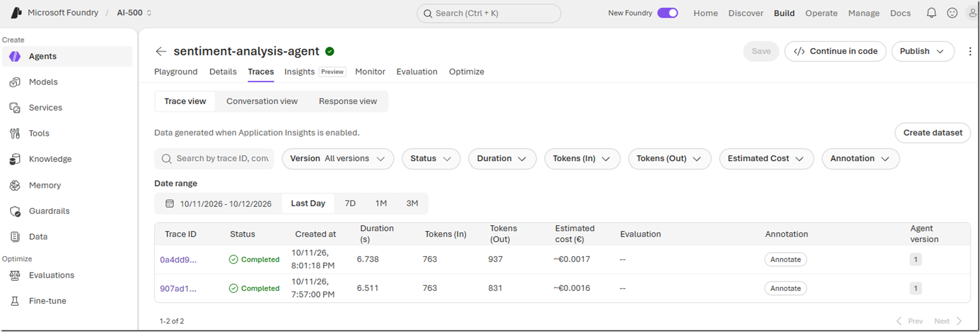This screenshot has width=980, height=332.
Task: Go to the Monitor tab
Action: pos(370,71)
